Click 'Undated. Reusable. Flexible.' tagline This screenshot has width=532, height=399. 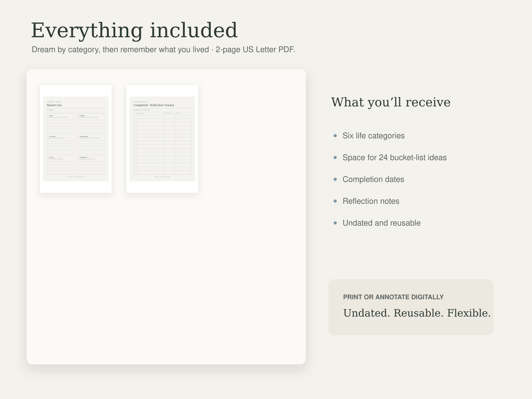(417, 313)
